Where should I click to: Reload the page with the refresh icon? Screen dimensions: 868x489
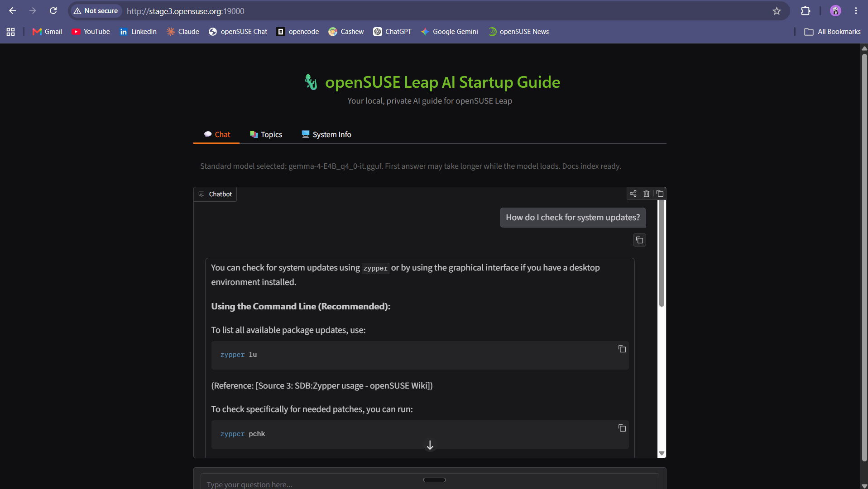click(x=53, y=11)
